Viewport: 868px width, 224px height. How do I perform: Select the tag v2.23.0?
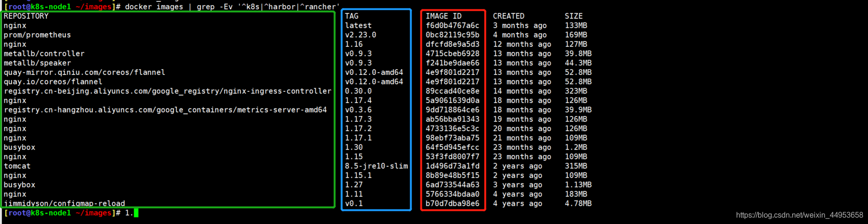pyautogui.click(x=361, y=35)
